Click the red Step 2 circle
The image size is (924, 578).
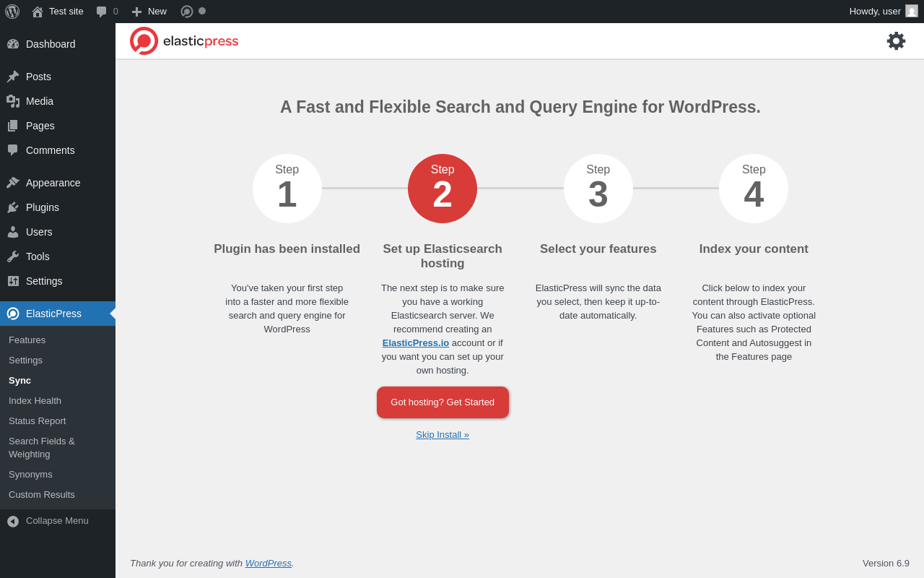point(443,189)
